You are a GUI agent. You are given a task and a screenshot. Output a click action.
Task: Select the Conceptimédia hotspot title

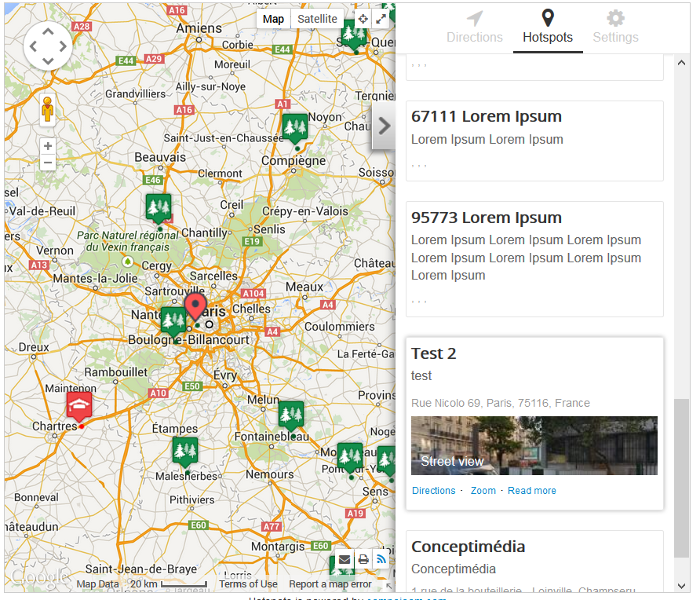click(x=468, y=547)
